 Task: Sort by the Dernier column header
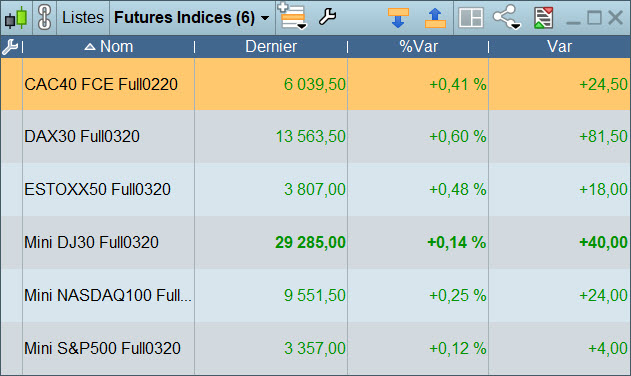tap(271, 47)
